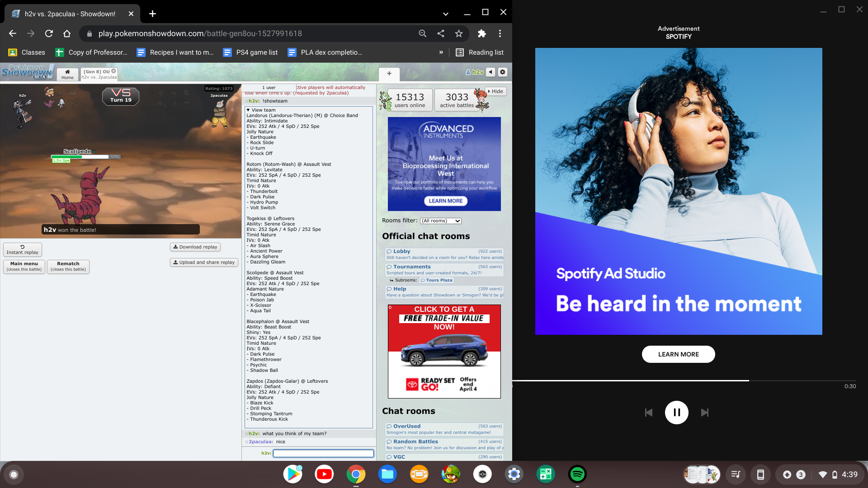This screenshot has height=488, width=868.
Task: Click the opponent 2paculaa trainer avatar
Action: click(220, 113)
